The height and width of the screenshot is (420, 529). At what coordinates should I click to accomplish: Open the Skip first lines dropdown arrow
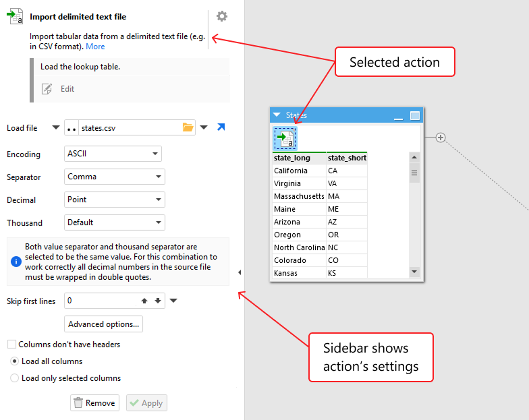pyautogui.click(x=173, y=301)
